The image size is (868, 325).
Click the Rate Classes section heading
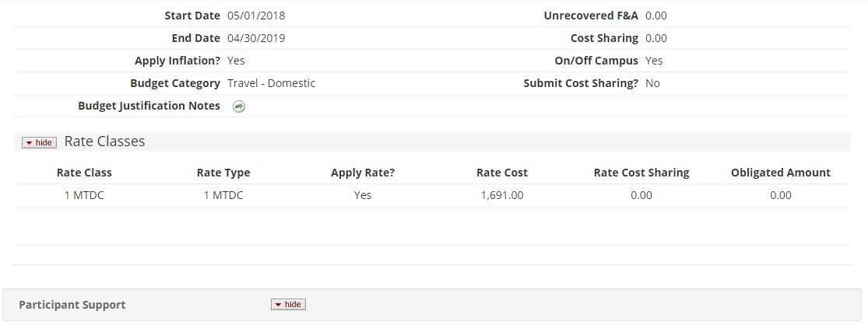[x=104, y=142]
